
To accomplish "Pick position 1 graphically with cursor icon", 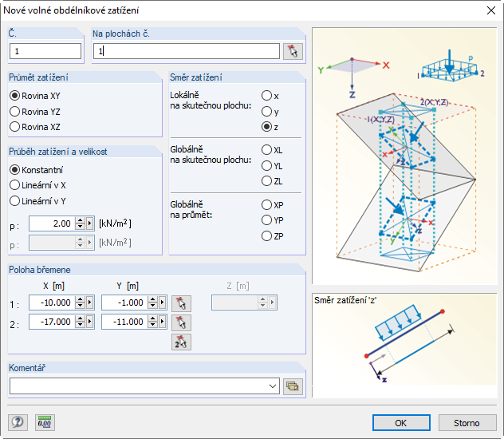I will pos(181,303).
